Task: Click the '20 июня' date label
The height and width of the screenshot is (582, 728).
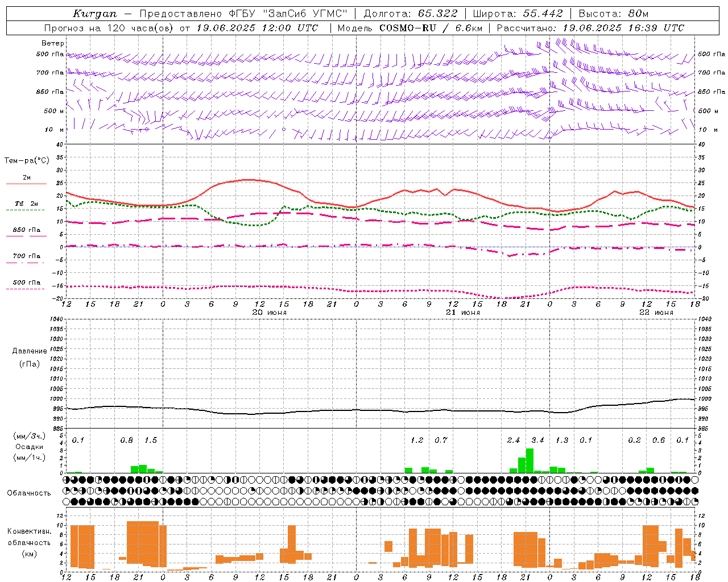Action: [x=270, y=313]
